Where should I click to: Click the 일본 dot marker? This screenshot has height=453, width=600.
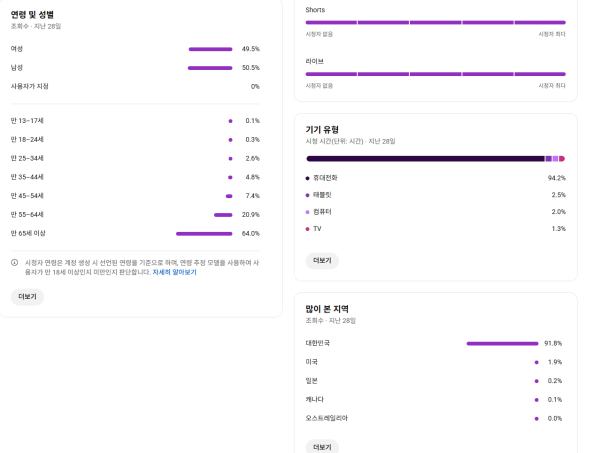point(536,381)
